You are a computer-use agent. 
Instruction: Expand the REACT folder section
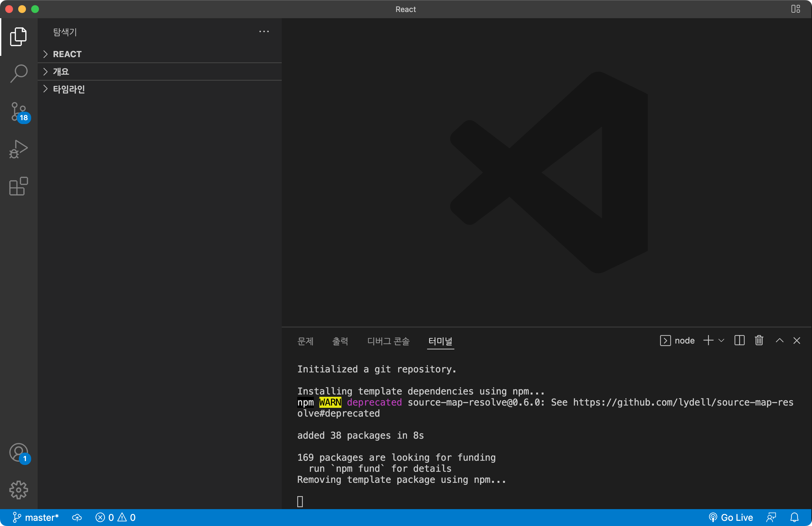(67, 54)
